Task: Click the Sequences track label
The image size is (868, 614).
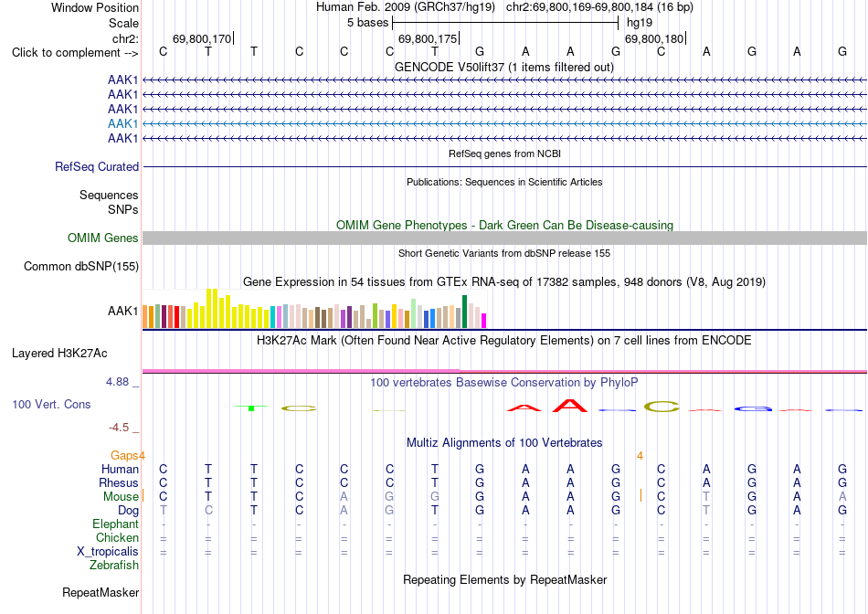Action: (x=109, y=195)
